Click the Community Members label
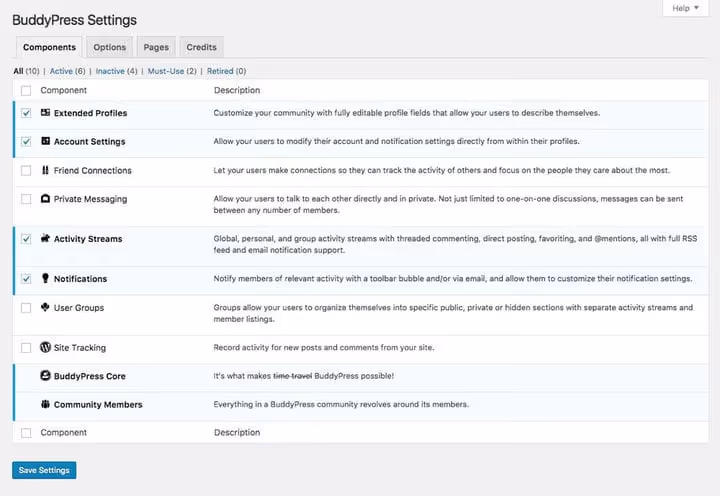Viewport: 720px width, 496px height. click(x=98, y=405)
